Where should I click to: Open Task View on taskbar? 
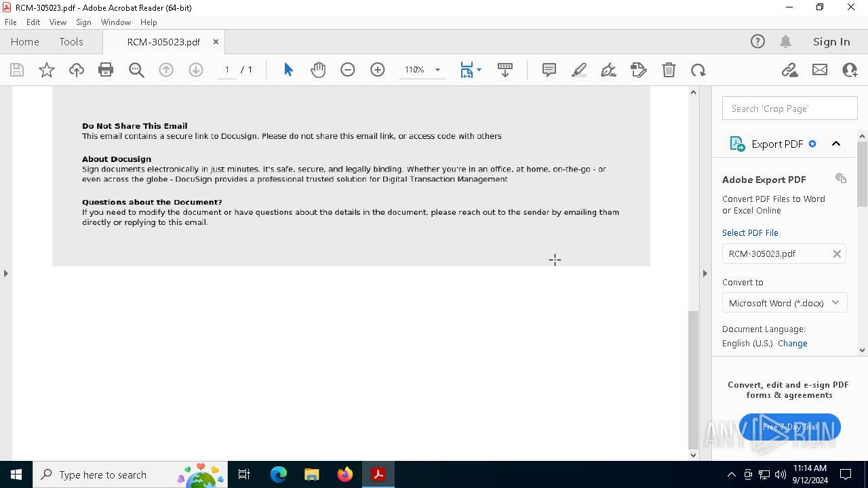244,474
